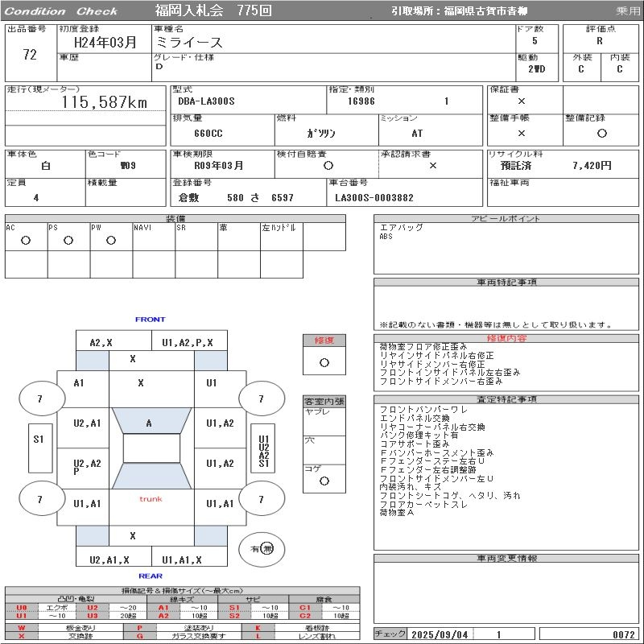Click the cross mark under 承認請求書
The image size is (644, 644).
tap(433, 166)
